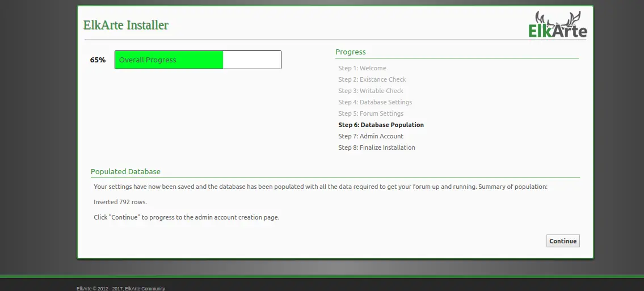Viewport: 644px width, 291px height.
Task: Select Step 5: Forum Settings
Action: click(371, 113)
